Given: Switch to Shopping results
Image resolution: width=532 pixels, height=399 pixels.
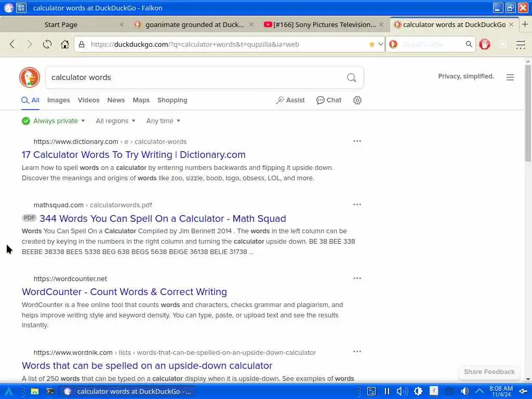Looking at the screenshot, I should (x=172, y=100).
